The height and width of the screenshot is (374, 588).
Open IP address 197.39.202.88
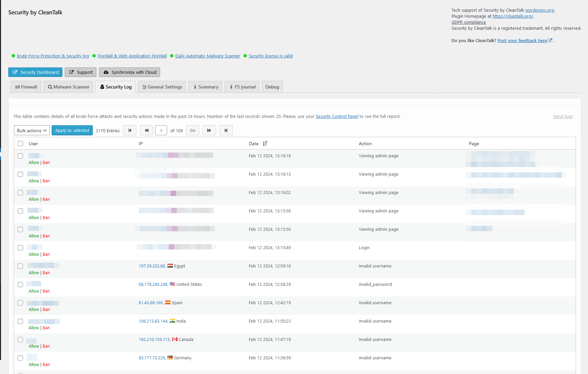(152, 266)
